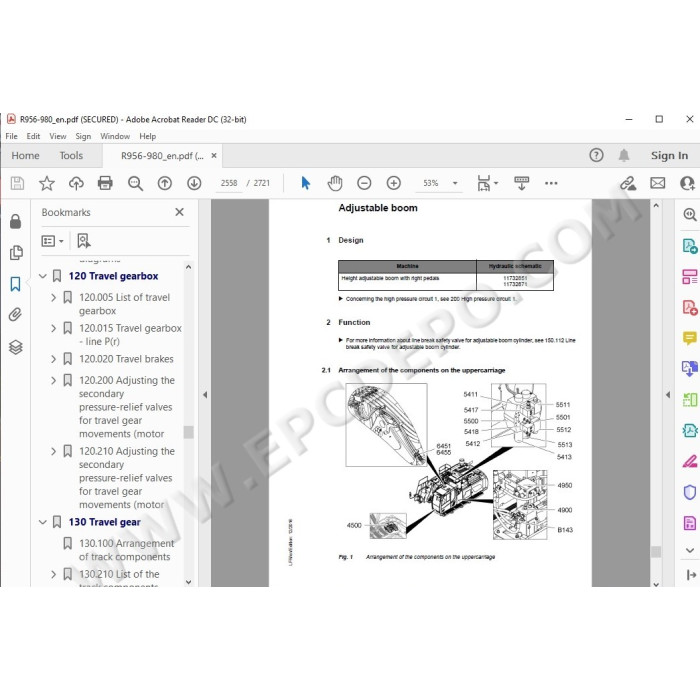Viewport: 700px width, 700px height.
Task: Open the File menu
Action: point(12,136)
